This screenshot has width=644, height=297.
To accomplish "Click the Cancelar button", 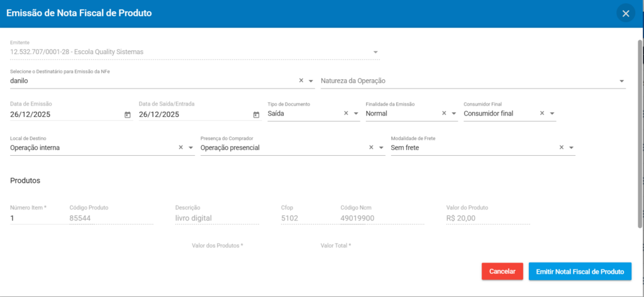I will pyautogui.click(x=502, y=271).
